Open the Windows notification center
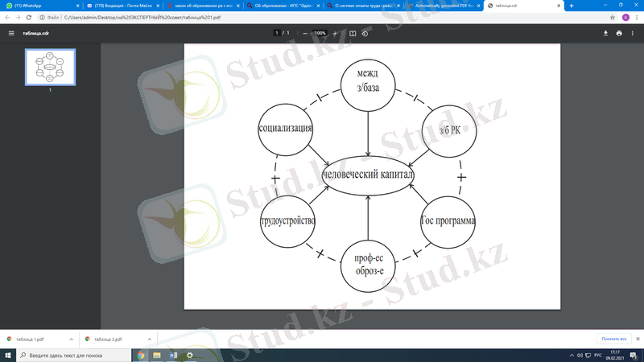The image size is (644, 362). tap(634, 356)
